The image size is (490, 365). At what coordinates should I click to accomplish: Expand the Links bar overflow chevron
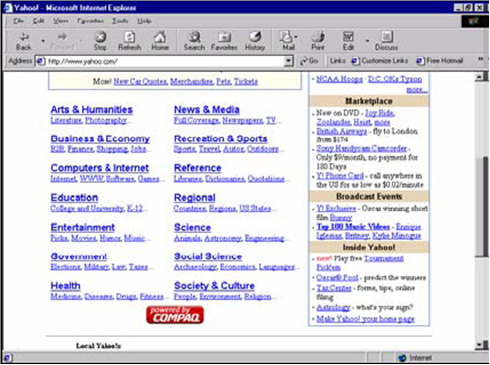click(480, 59)
